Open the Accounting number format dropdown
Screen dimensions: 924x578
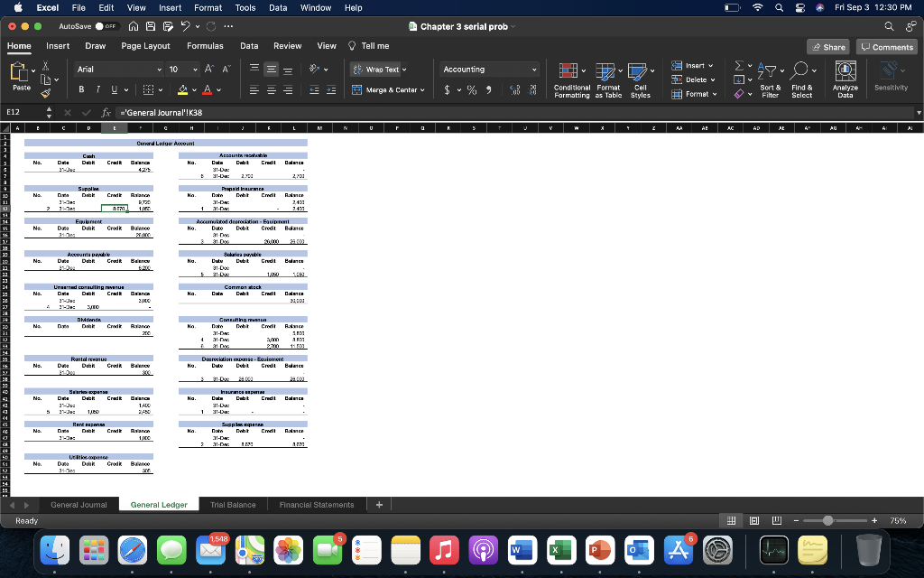[534, 69]
